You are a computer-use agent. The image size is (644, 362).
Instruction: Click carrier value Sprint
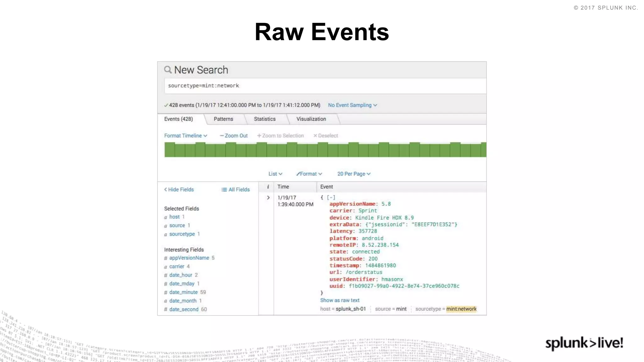(x=368, y=211)
